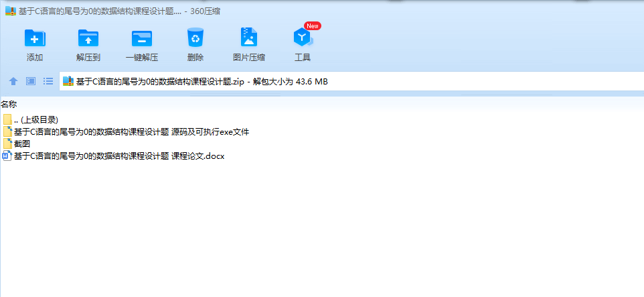
Task: Click the window title text 360压缩
Action: (206, 11)
